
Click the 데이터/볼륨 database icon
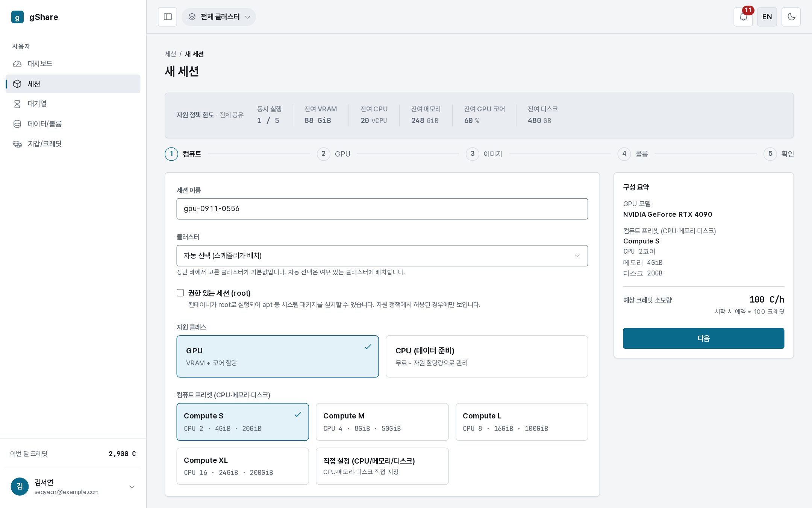coord(17,124)
